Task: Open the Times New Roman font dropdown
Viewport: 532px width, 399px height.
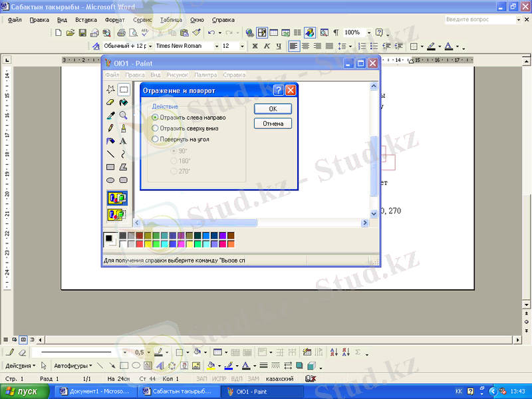Action: (216, 47)
